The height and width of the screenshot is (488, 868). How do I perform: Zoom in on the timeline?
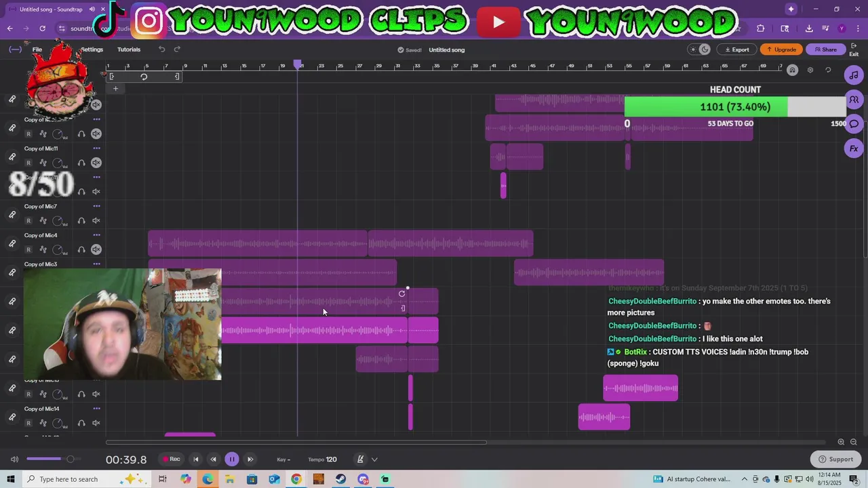pos(841,442)
